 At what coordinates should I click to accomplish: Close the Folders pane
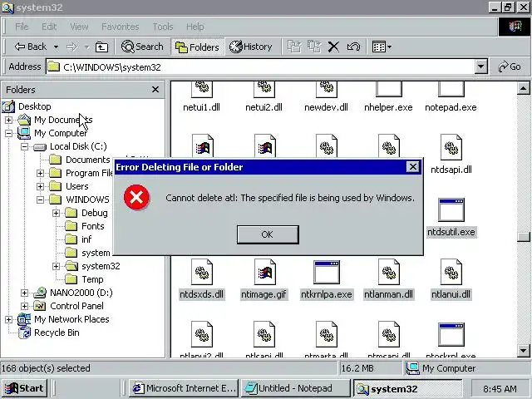click(x=155, y=90)
